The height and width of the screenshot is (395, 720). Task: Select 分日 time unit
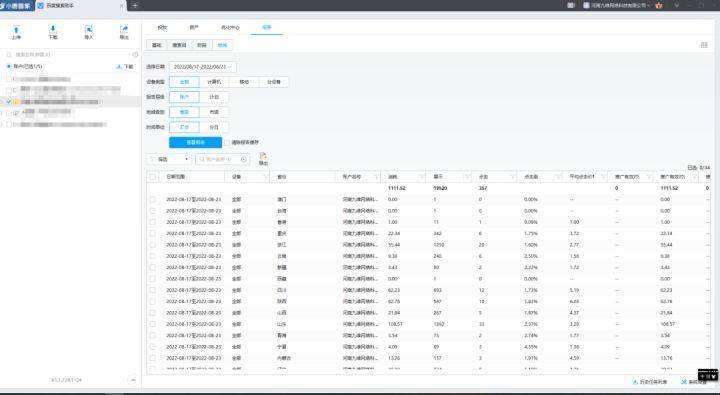pyautogui.click(x=214, y=127)
